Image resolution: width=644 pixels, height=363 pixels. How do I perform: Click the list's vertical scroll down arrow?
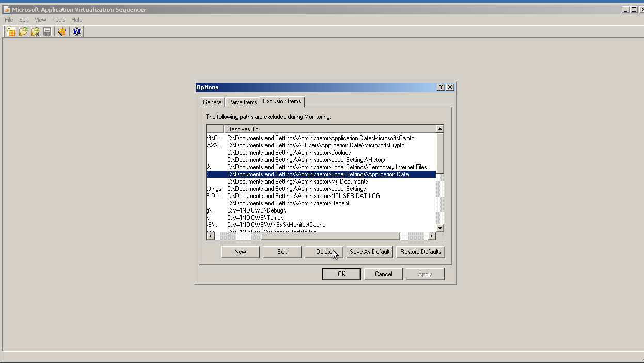pos(440,228)
